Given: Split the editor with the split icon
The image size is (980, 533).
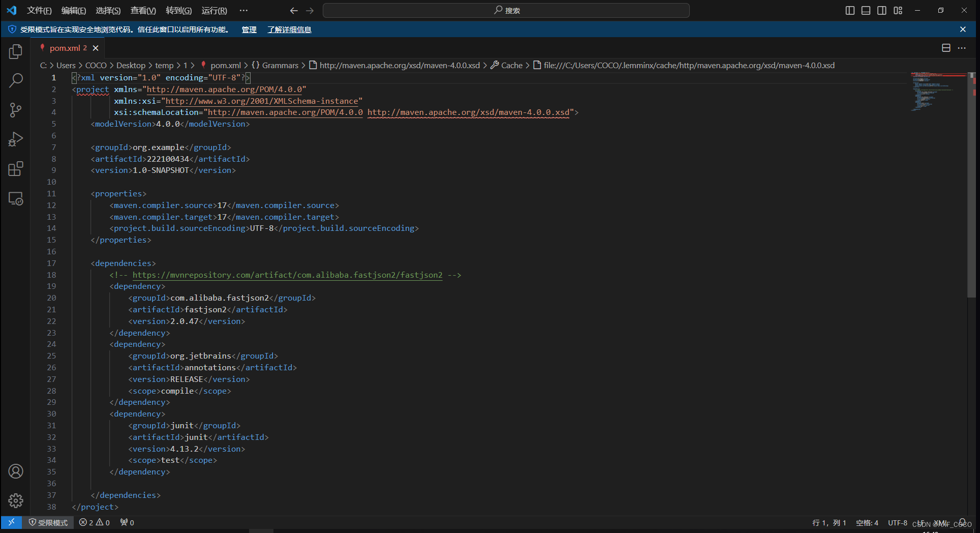Looking at the screenshot, I should (x=946, y=48).
